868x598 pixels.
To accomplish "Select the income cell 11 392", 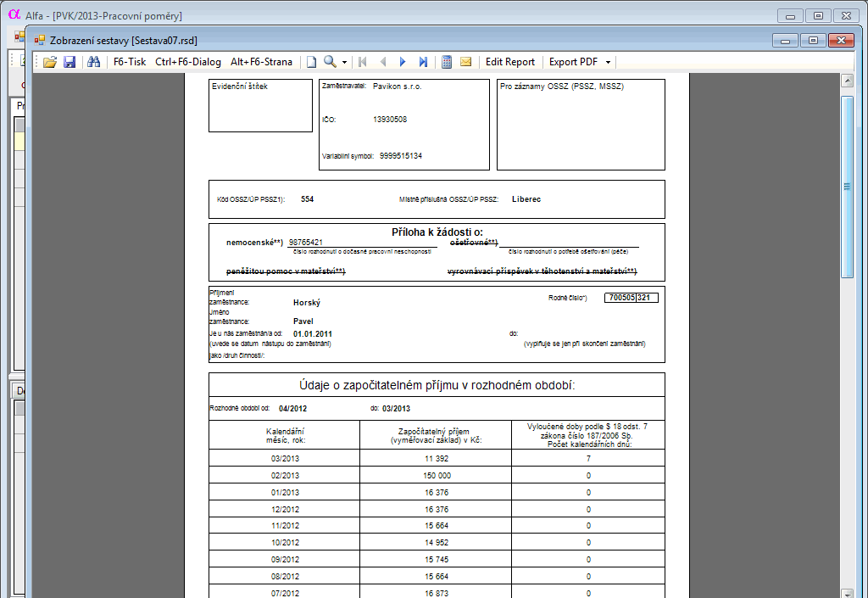I will (437, 458).
